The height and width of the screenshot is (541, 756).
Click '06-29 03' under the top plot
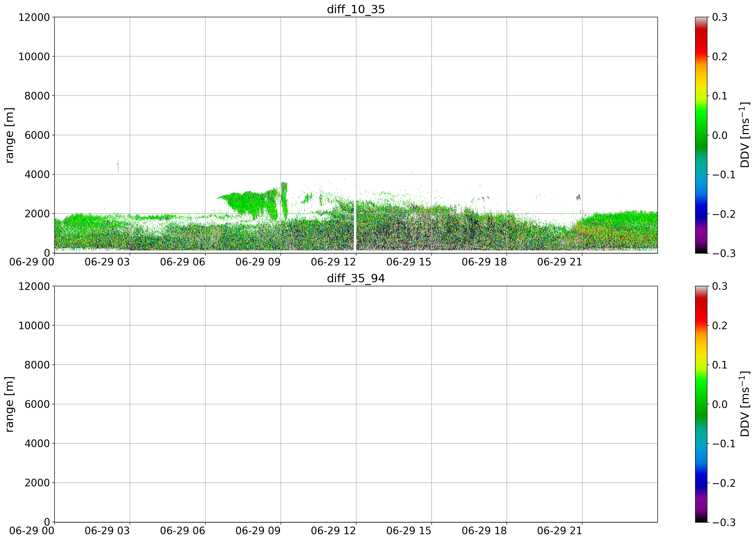point(107,262)
